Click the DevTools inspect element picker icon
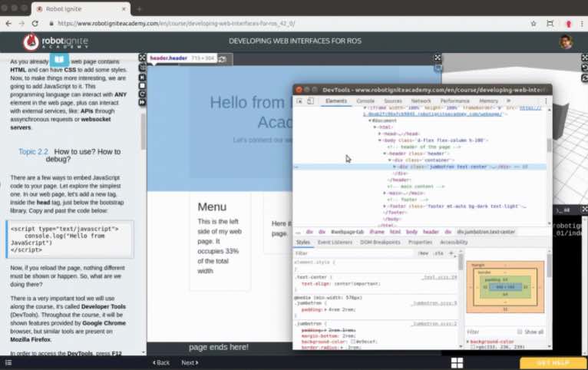Viewport: 588px width, 370px height. [x=299, y=101]
